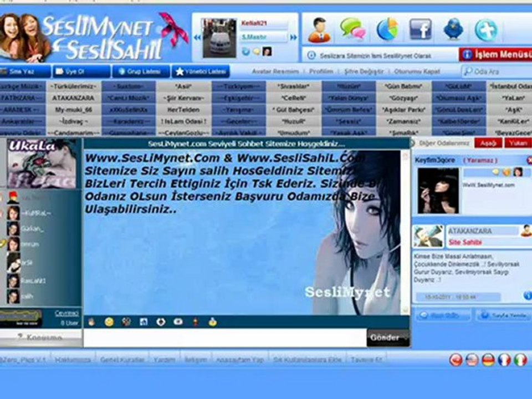Image resolution: width=532 pixels, height=399 pixels.
Task: Join the "Gül Bahçesi" room
Action: click(x=294, y=110)
